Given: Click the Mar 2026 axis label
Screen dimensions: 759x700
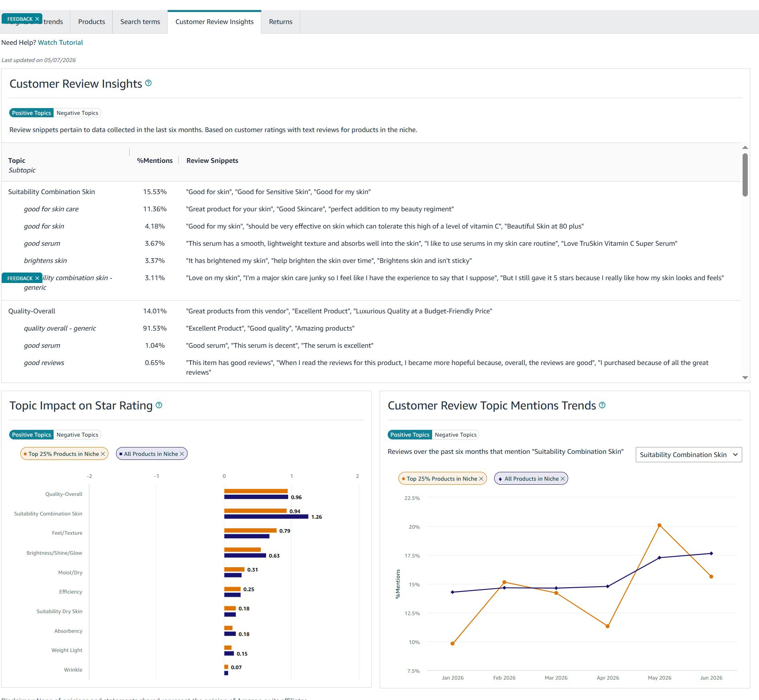Looking at the screenshot, I should [556, 678].
